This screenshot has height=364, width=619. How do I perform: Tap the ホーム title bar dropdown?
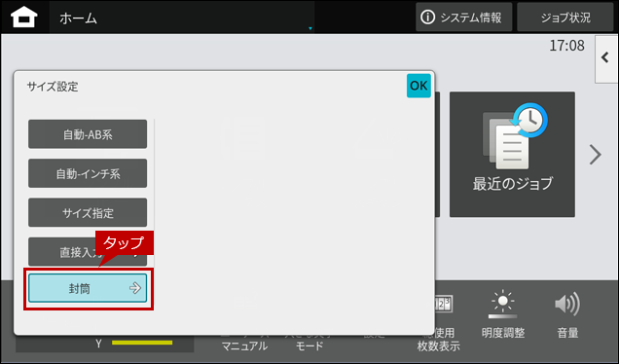pyautogui.click(x=182, y=18)
